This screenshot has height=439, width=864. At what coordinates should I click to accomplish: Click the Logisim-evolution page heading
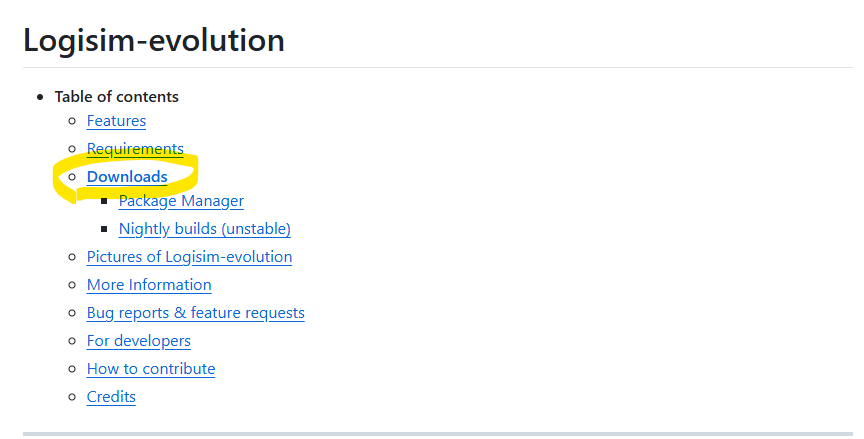click(154, 41)
